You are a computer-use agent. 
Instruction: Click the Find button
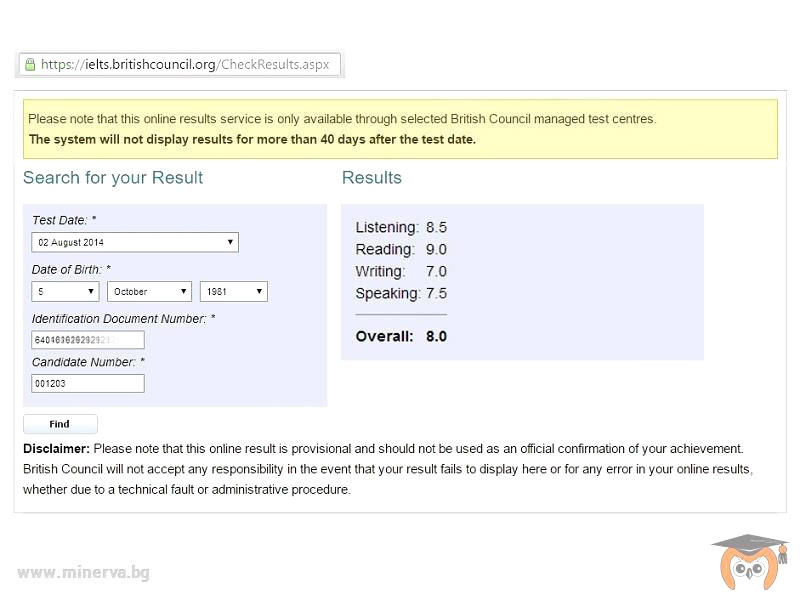click(60, 424)
